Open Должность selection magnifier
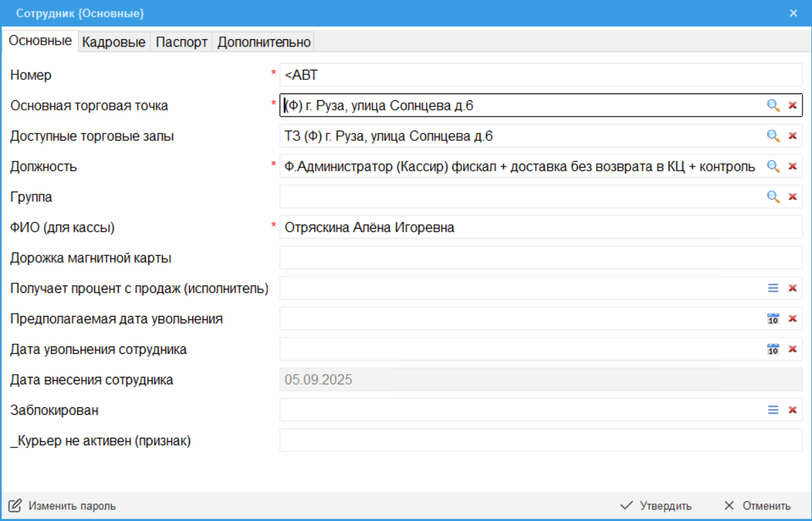The image size is (812, 521). point(773,166)
